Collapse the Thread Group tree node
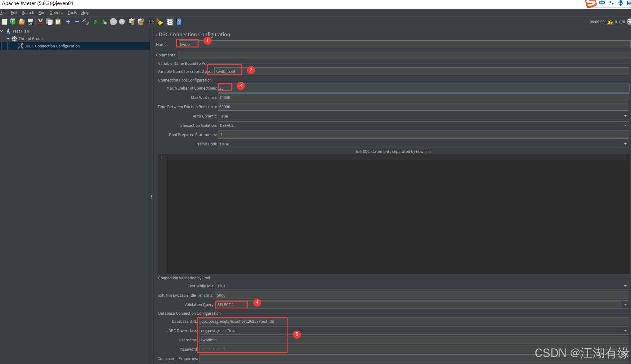Image resolution: width=631 pixels, height=364 pixels. coord(8,38)
